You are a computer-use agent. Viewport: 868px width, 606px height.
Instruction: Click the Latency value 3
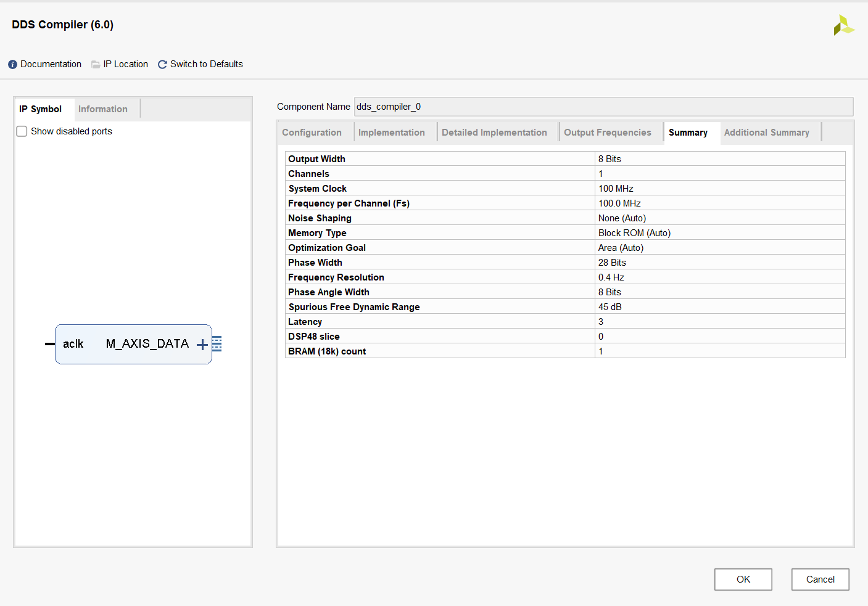pos(601,322)
